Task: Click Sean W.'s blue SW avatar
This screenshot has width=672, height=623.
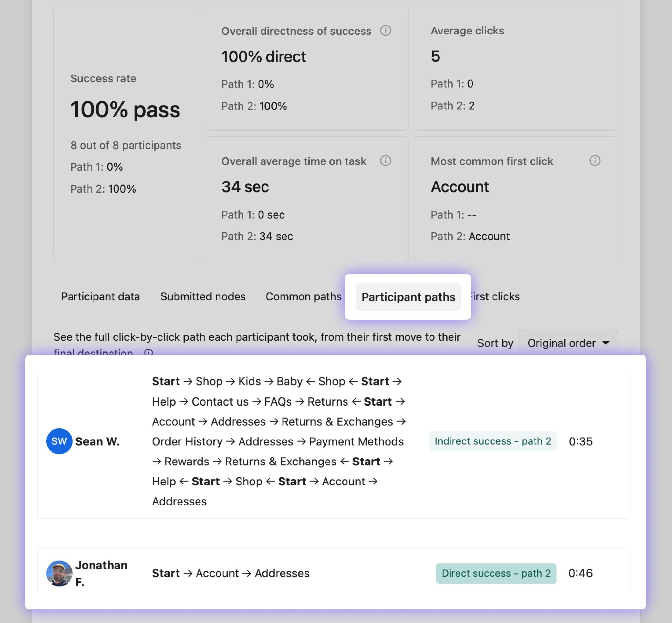Action: tap(59, 441)
